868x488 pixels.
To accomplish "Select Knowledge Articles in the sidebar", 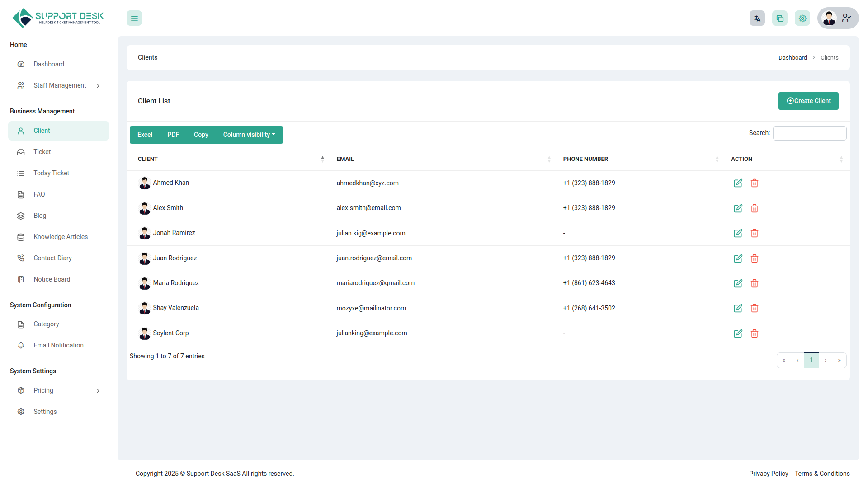I will click(x=61, y=236).
